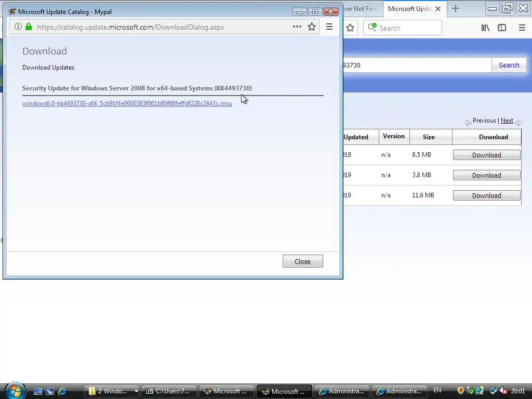532x399 pixels.
Task: Bookmark the DownloadDialog page with the star
Action: pyautogui.click(x=312, y=26)
